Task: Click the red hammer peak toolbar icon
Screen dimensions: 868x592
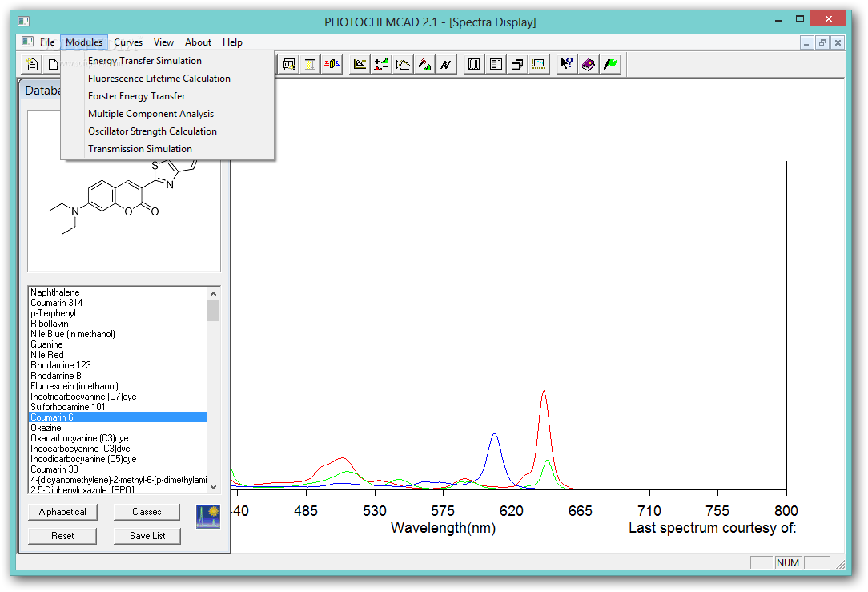Action: coord(424,65)
